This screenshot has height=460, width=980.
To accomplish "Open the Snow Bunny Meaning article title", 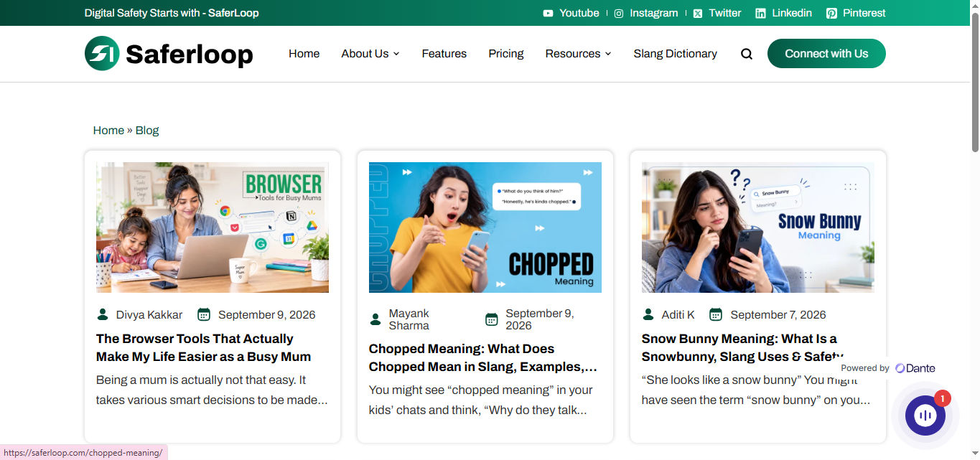I will pyautogui.click(x=742, y=347).
